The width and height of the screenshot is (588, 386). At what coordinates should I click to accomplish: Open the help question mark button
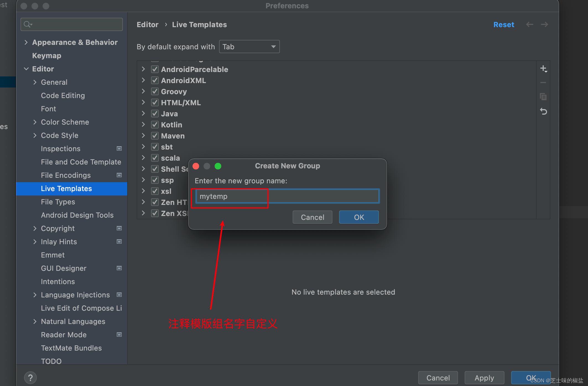pos(30,377)
